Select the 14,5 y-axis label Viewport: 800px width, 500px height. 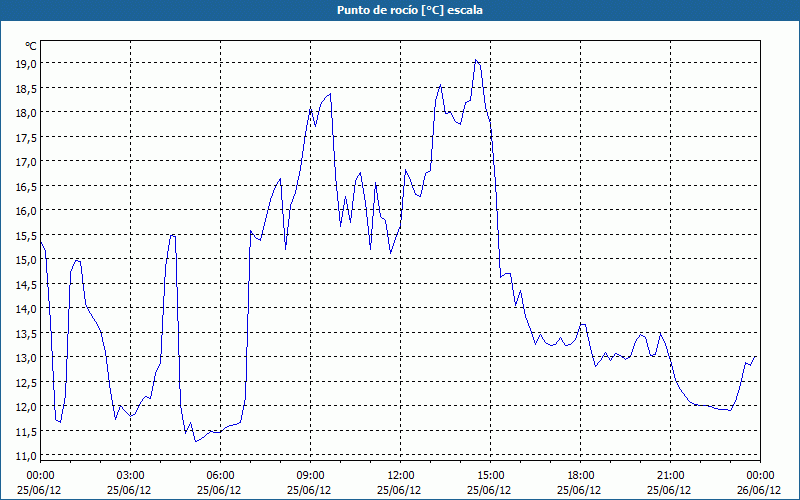tap(26, 284)
